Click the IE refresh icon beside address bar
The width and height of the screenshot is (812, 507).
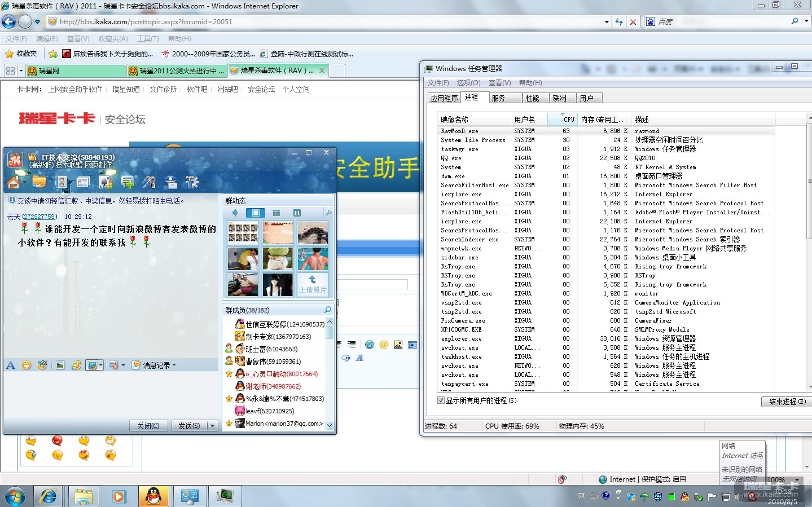[619, 21]
